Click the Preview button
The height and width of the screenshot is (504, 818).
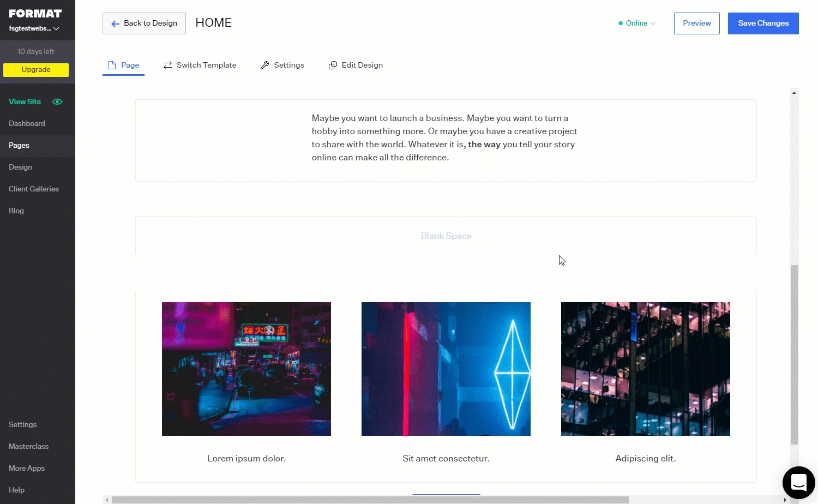coord(696,23)
